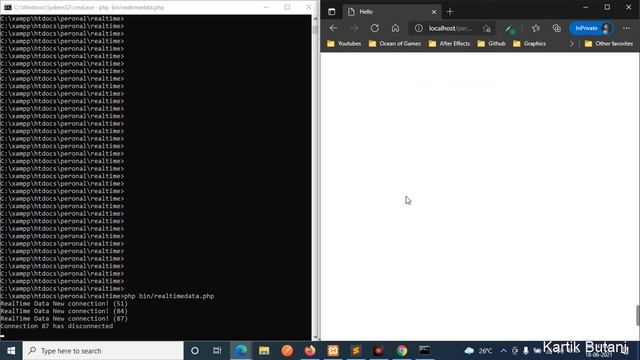Click 'RealTime Data New connection! (84)' line
This screenshot has width=640, height=360.
click(64, 311)
